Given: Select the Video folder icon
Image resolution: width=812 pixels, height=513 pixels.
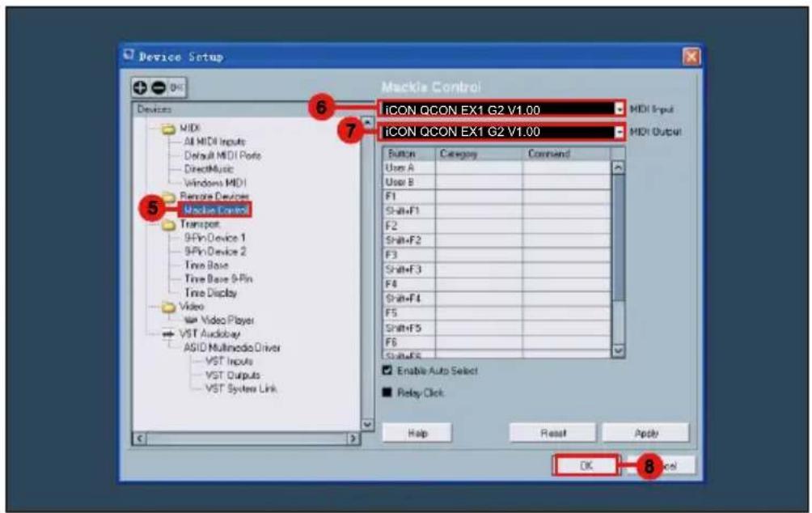Looking at the screenshot, I should click(x=168, y=307).
